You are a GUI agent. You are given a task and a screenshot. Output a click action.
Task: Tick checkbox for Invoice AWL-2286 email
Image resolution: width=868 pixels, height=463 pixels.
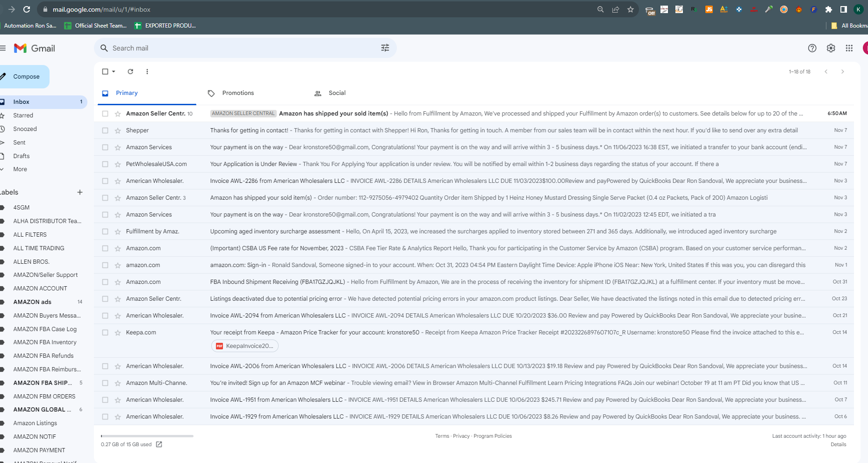pyautogui.click(x=105, y=181)
